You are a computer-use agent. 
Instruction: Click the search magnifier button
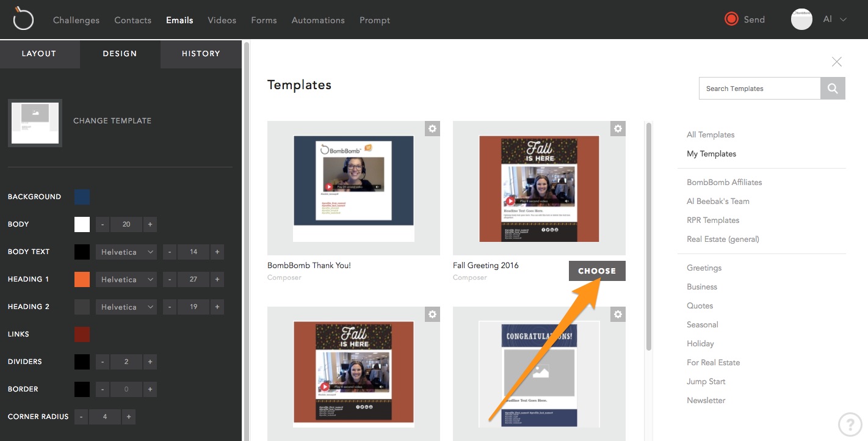pyautogui.click(x=833, y=88)
